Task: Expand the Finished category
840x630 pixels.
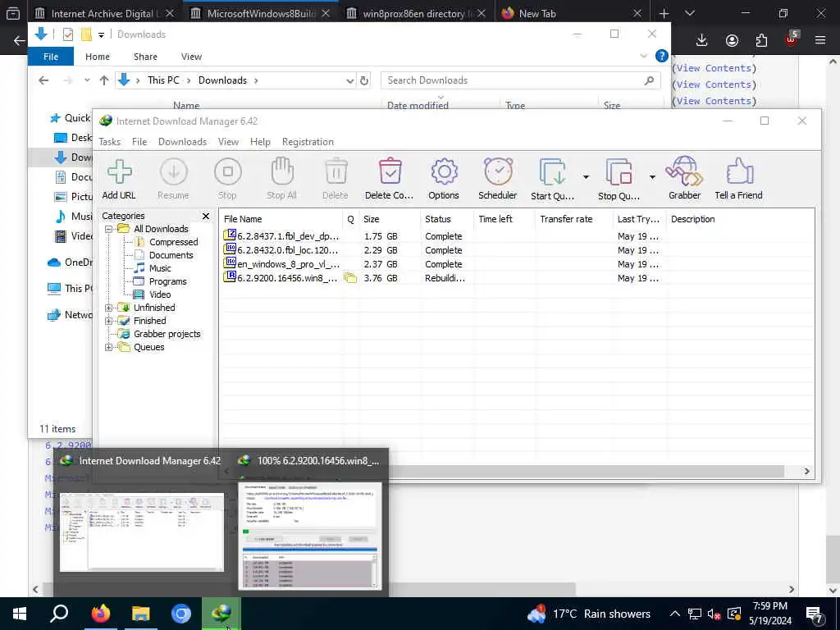Action: (x=109, y=321)
